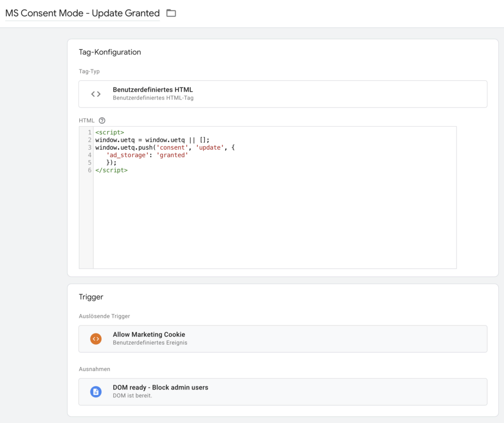The width and height of the screenshot is (504, 423).
Task: Click the code brackets icon for Benutzerdefiniertes HTML
Action: coord(96,94)
